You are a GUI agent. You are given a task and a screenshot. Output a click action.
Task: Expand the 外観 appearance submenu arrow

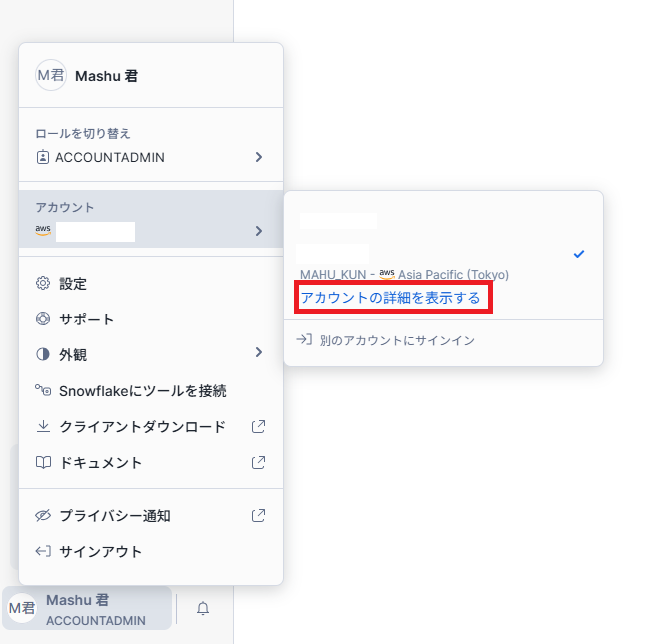click(x=258, y=353)
